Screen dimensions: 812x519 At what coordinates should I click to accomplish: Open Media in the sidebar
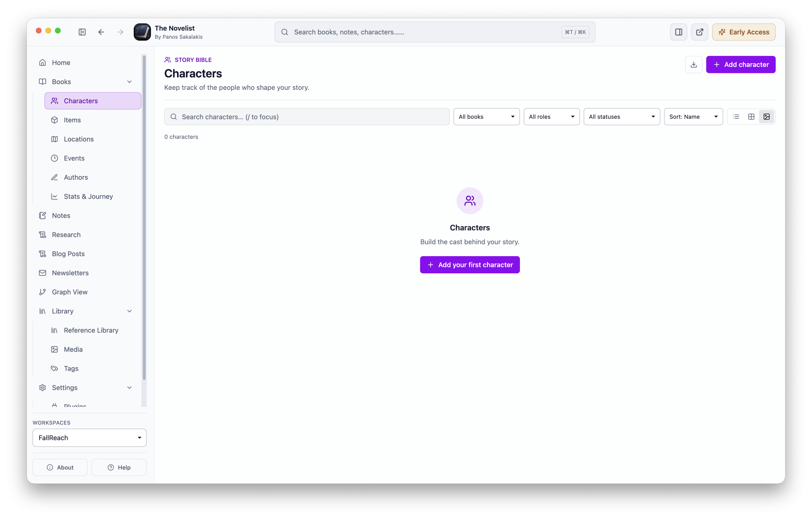coord(93,349)
